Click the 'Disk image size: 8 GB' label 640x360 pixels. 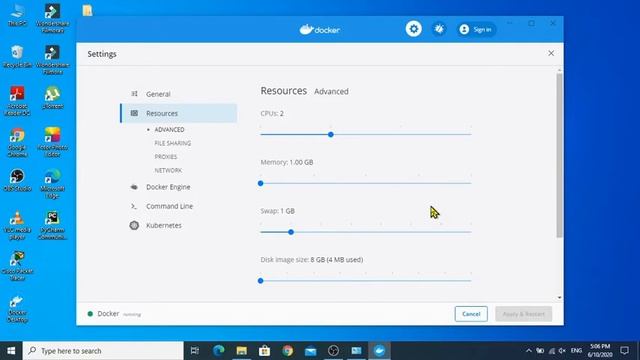pos(312,260)
